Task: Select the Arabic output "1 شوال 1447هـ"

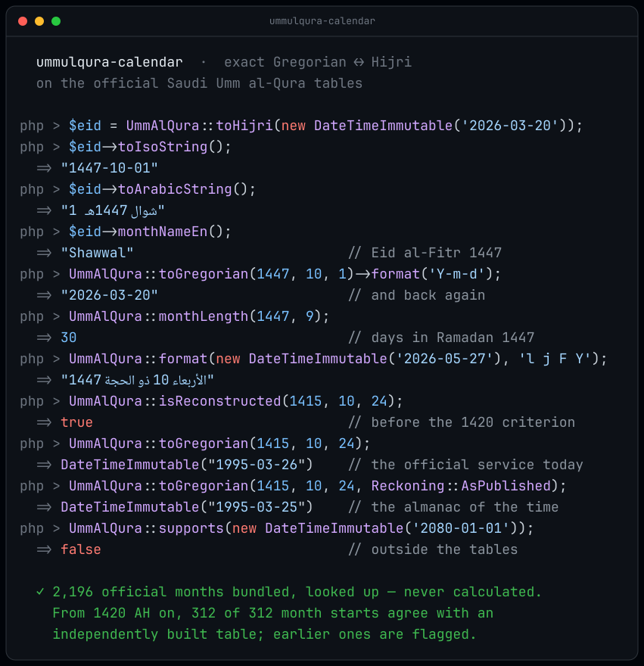Action: pos(113,210)
